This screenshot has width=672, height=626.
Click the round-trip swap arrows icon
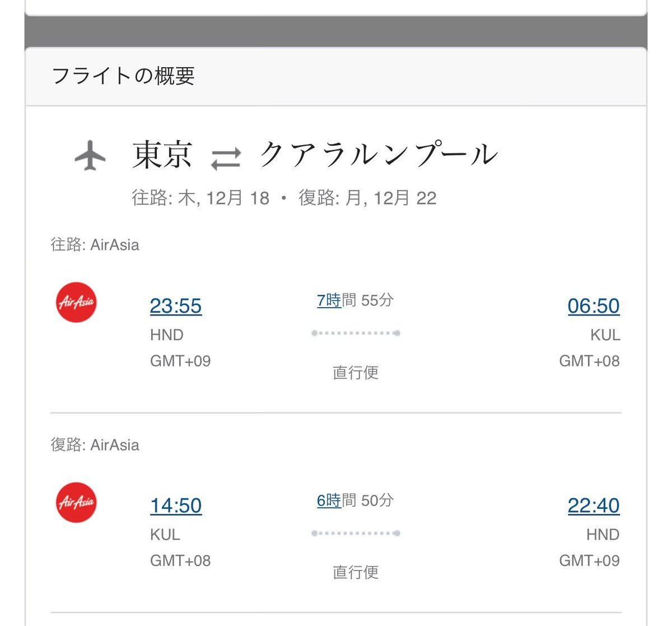pyautogui.click(x=226, y=157)
